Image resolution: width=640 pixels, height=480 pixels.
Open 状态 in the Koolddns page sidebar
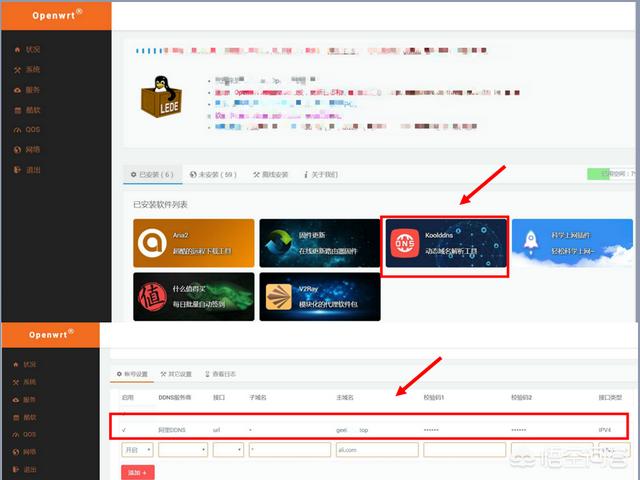click(x=24, y=364)
